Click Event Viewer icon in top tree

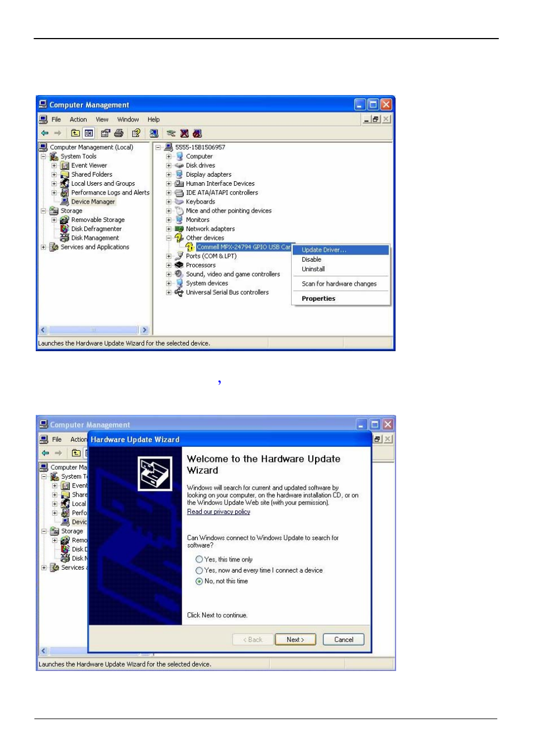[65, 166]
